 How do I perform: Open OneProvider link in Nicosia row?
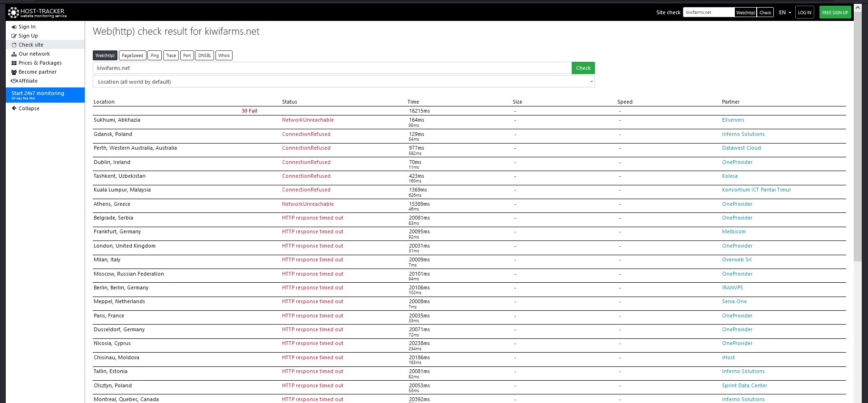coord(737,344)
